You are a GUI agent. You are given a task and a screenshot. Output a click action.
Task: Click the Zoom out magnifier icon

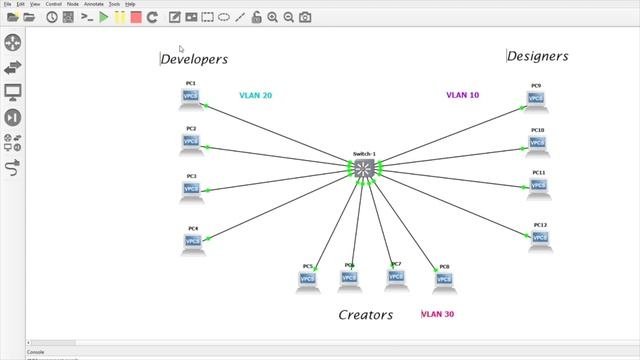[289, 17]
